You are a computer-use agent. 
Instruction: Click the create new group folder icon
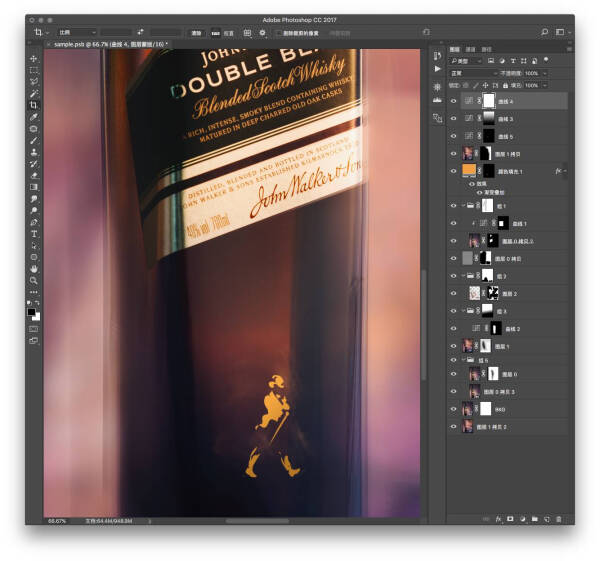[535, 519]
